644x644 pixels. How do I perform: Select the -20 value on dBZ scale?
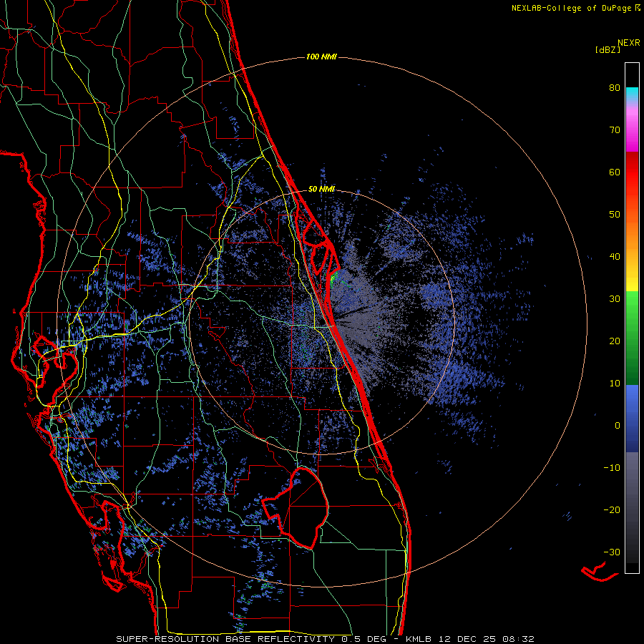click(x=612, y=509)
